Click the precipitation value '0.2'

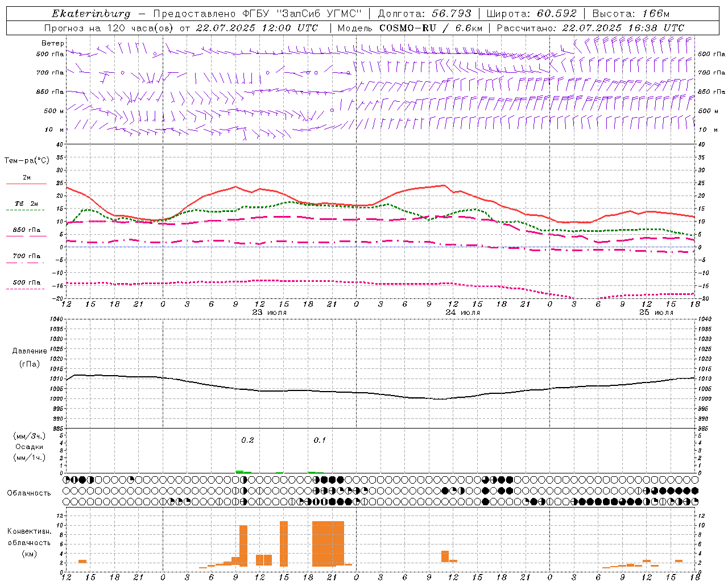tap(247, 440)
